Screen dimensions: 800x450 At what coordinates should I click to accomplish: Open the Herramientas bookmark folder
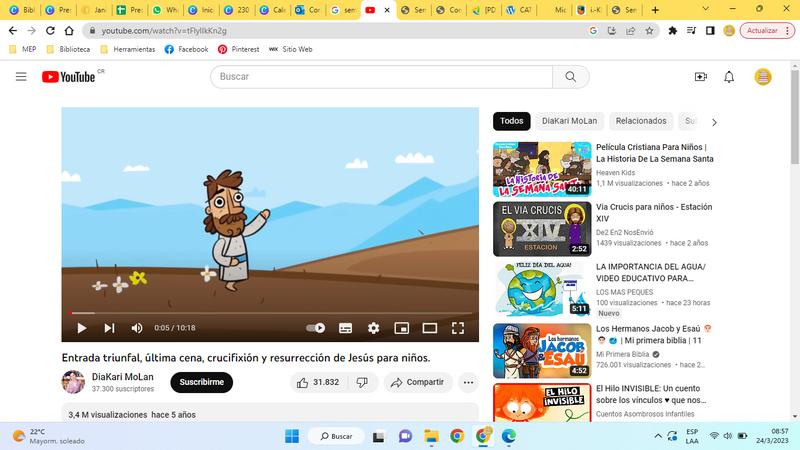coord(128,49)
